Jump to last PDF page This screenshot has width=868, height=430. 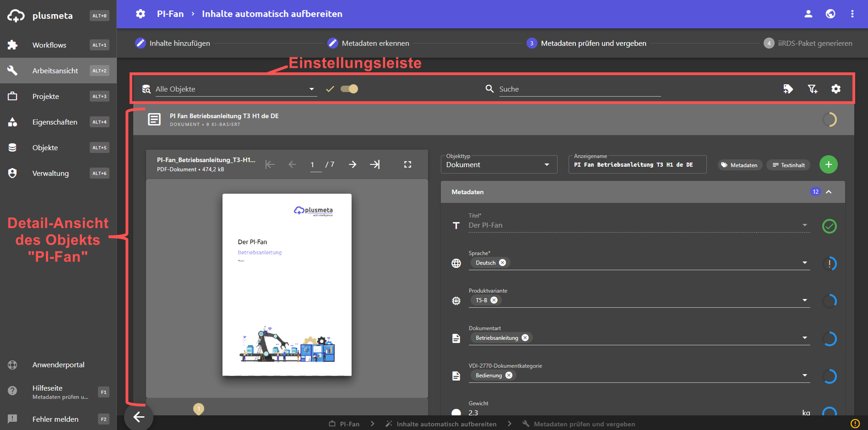(x=375, y=164)
